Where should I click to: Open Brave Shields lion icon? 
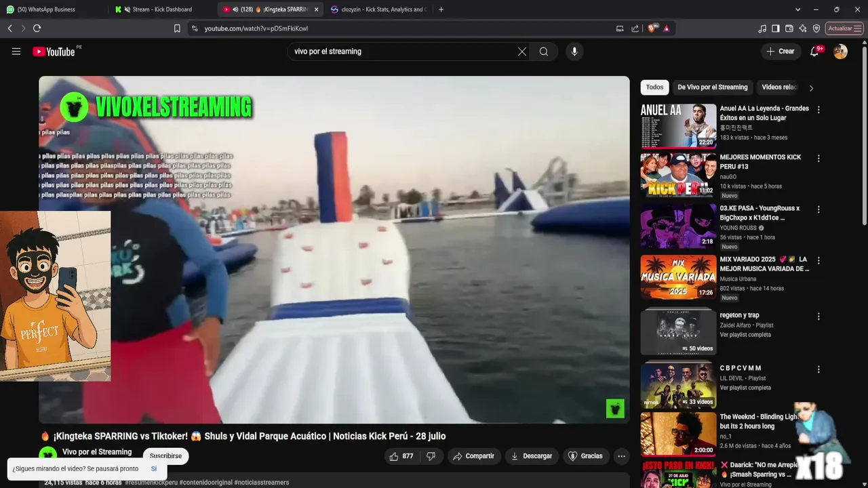pyautogui.click(x=652, y=28)
